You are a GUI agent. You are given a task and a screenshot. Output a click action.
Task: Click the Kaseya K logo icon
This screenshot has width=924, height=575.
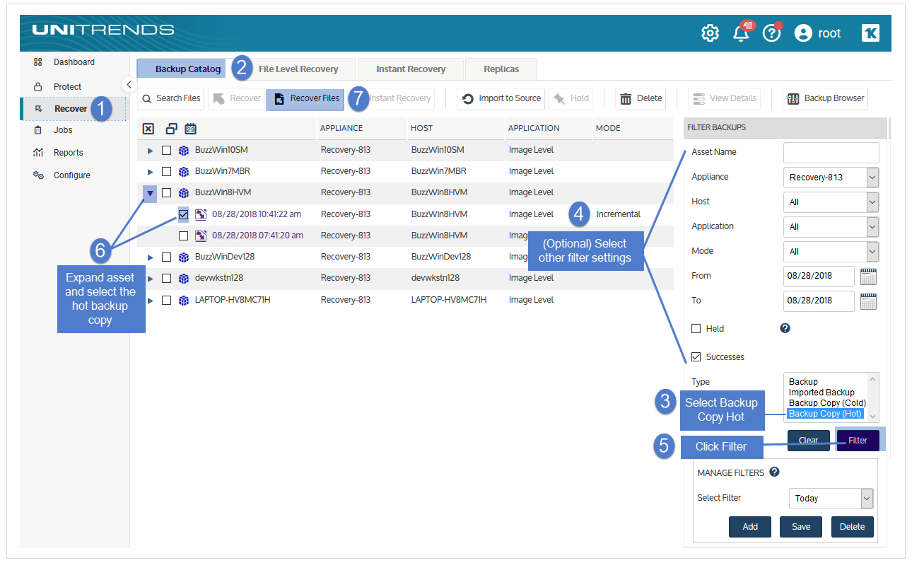[x=870, y=33]
